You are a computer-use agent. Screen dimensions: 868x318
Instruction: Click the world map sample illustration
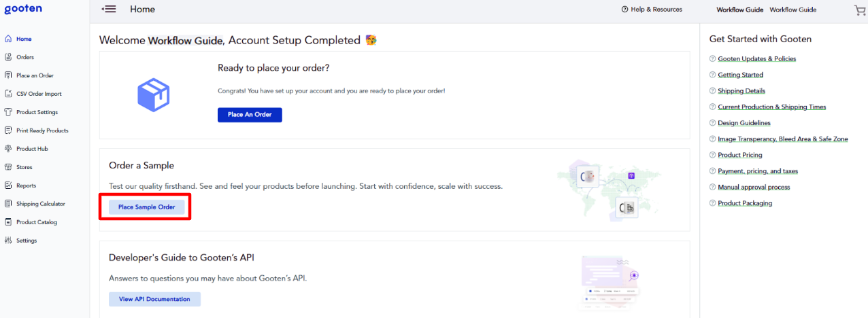click(x=609, y=190)
